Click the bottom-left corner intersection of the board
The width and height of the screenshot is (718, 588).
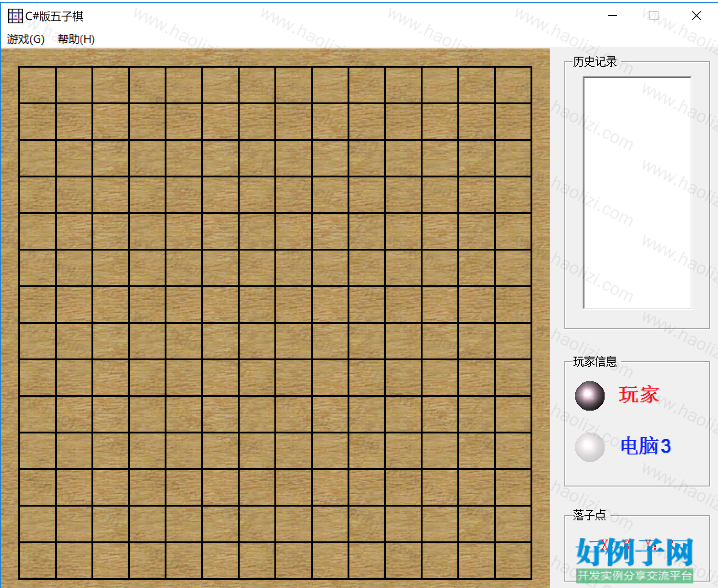[x=19, y=578]
